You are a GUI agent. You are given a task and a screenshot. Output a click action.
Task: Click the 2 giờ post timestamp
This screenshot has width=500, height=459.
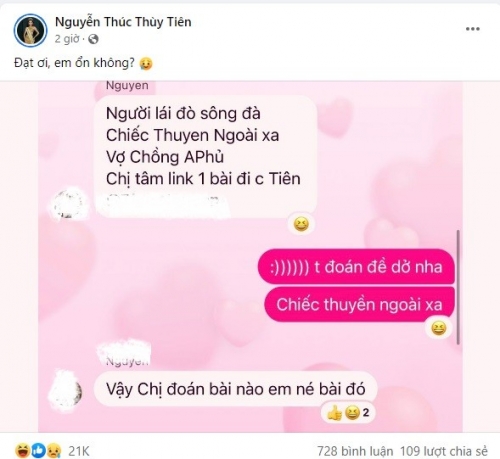[67, 39]
